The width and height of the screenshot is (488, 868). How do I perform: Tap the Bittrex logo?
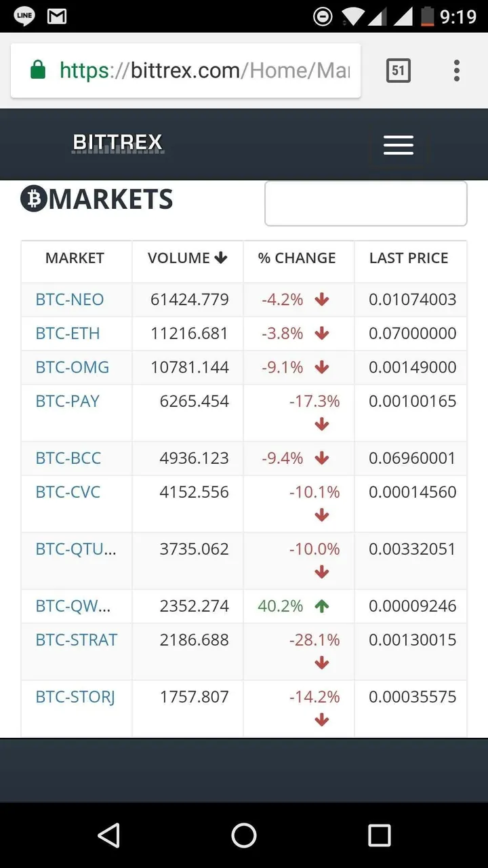(118, 143)
